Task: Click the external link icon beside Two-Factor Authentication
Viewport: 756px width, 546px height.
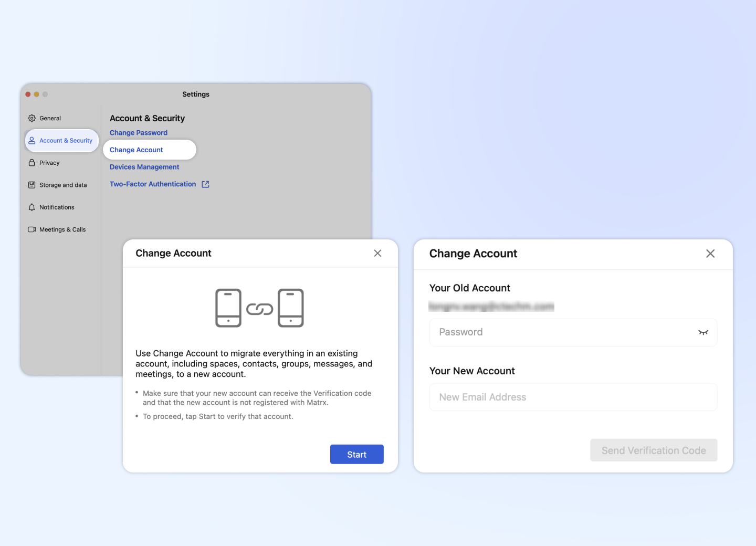Action: click(x=205, y=184)
